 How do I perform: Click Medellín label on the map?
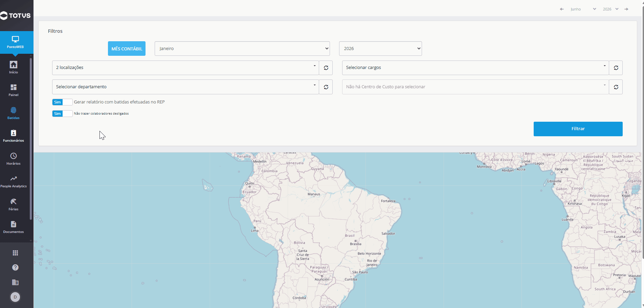[x=260, y=162]
